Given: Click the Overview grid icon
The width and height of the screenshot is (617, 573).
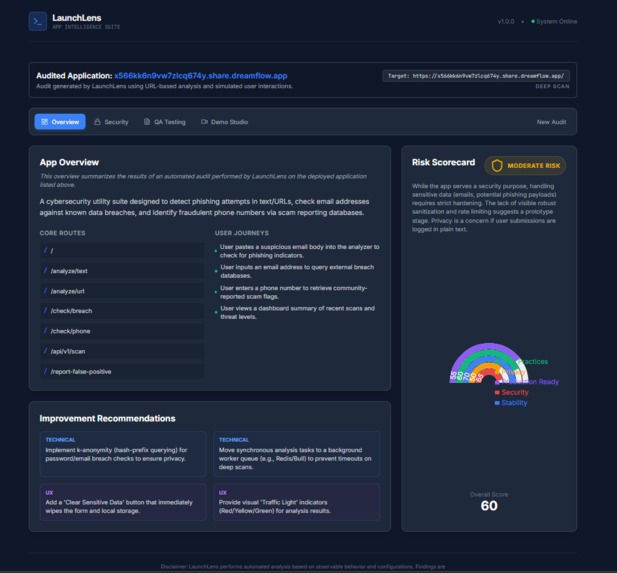Looking at the screenshot, I should click(44, 122).
